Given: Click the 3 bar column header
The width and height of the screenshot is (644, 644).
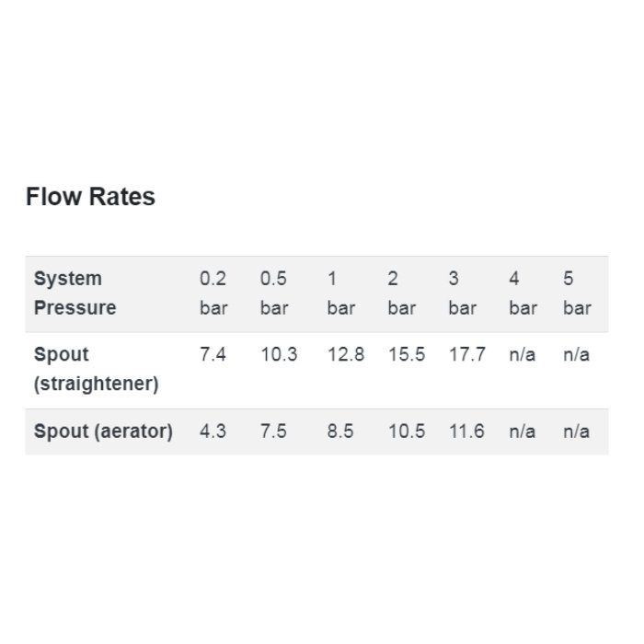Looking at the screenshot, I should (463, 293).
